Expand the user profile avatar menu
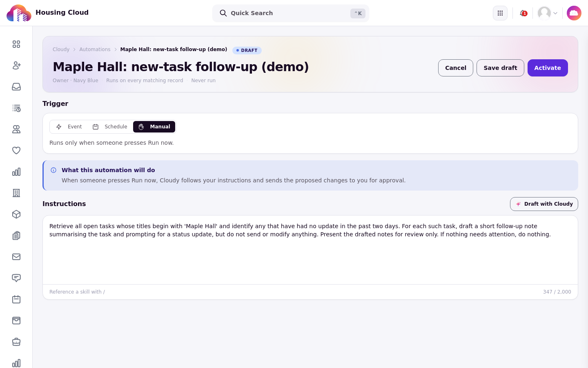 coord(548,13)
